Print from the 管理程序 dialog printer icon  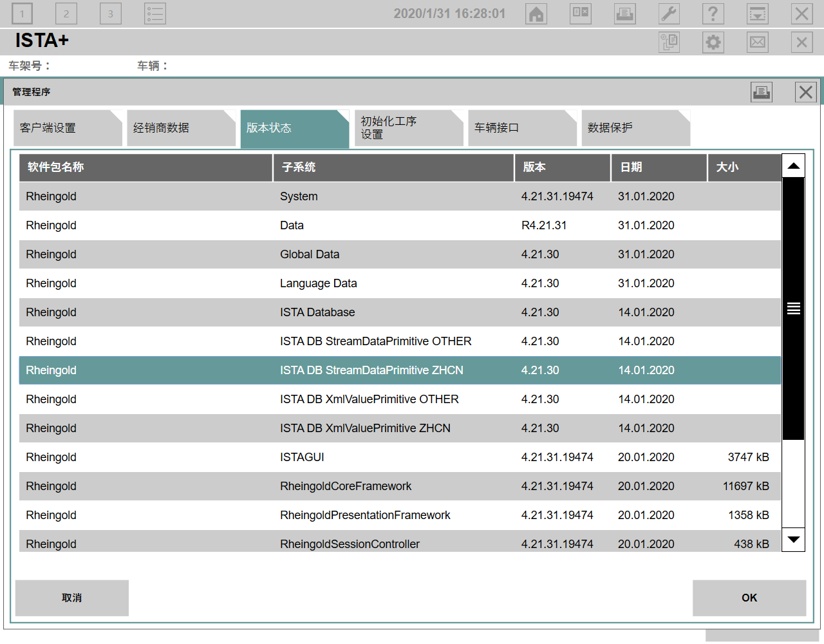click(762, 92)
